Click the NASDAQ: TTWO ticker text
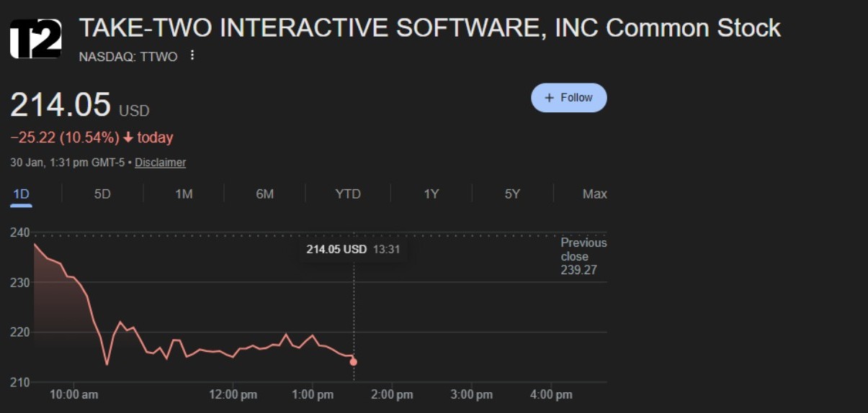 pos(127,57)
